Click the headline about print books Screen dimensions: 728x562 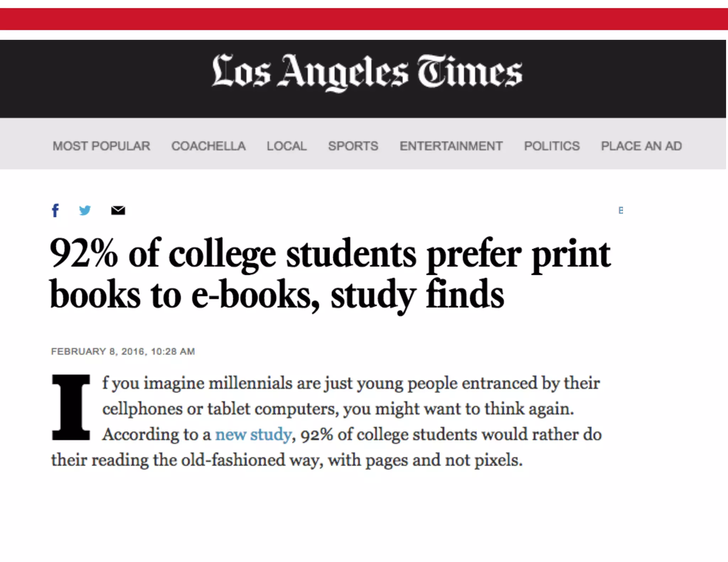(x=330, y=274)
